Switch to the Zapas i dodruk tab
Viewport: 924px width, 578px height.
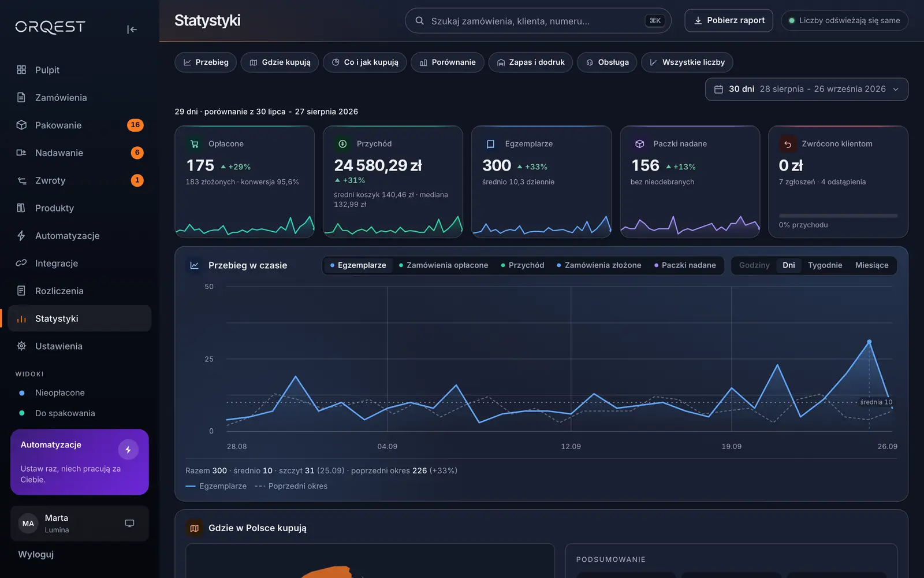coord(531,62)
